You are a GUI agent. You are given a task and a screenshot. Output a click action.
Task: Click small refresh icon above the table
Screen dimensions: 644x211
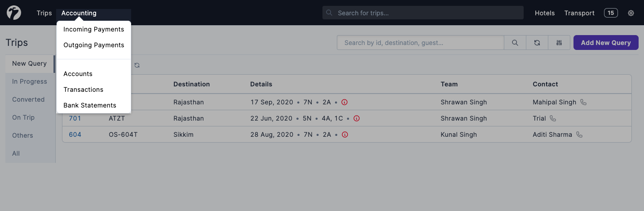137,65
